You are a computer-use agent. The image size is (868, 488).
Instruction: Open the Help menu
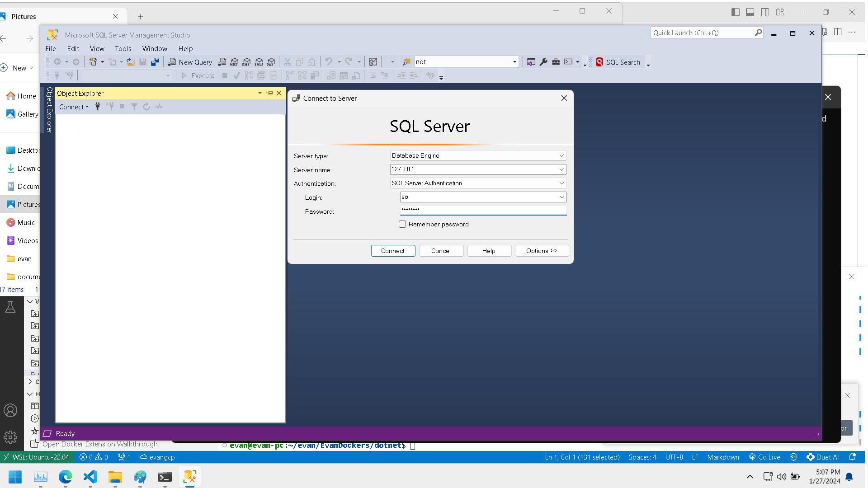click(185, 49)
